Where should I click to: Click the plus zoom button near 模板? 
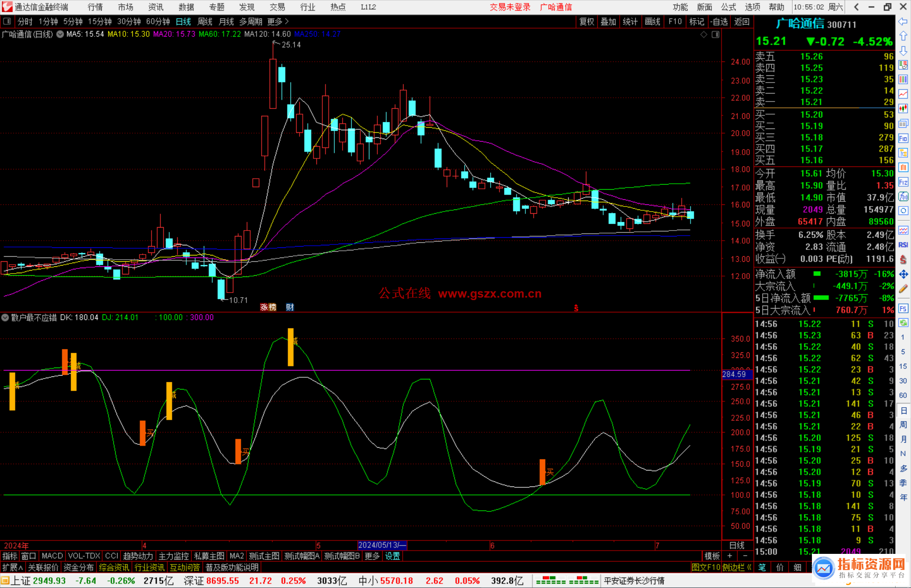click(x=730, y=556)
